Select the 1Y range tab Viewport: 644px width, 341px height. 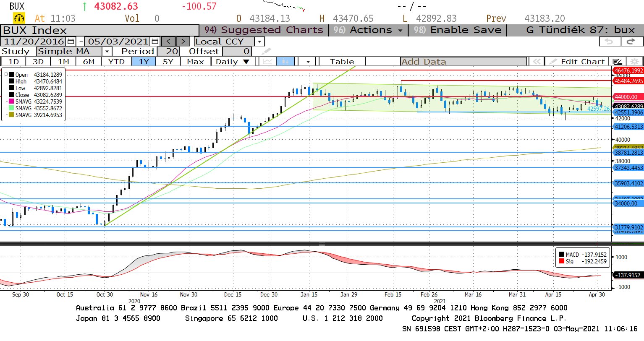[x=144, y=62]
